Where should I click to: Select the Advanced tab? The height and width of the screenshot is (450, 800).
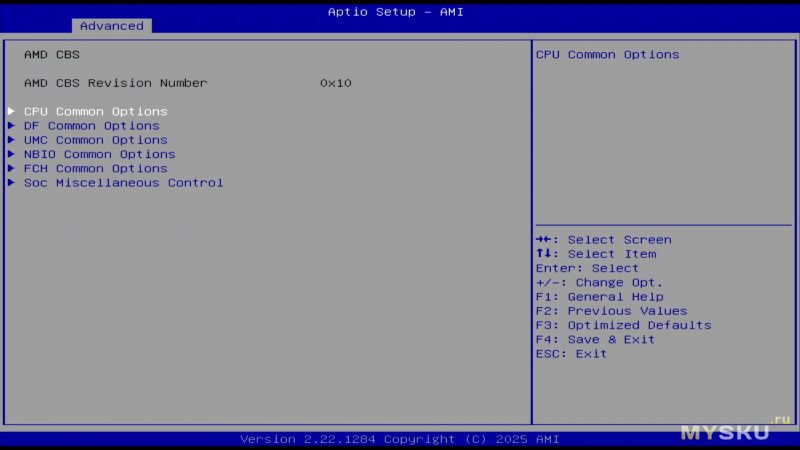[x=112, y=26]
